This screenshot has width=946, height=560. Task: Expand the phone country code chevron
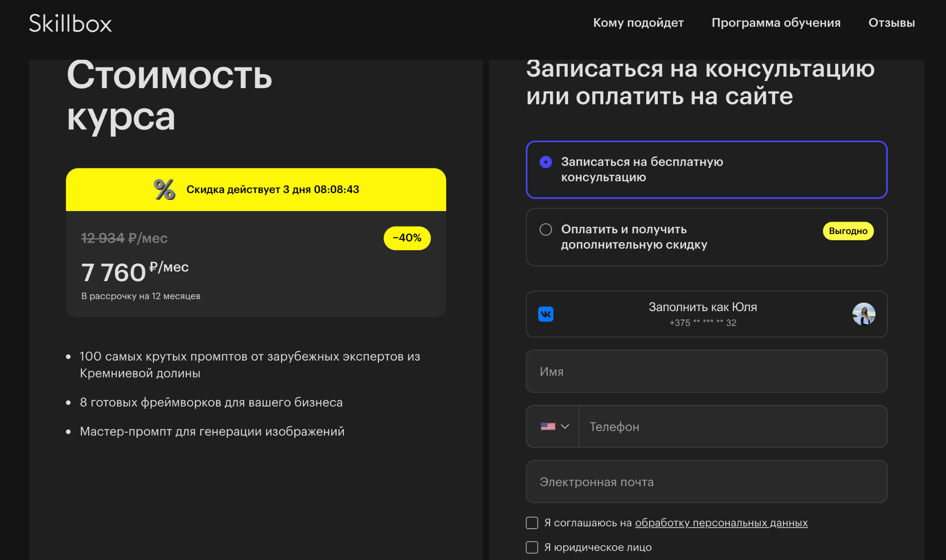[564, 427]
